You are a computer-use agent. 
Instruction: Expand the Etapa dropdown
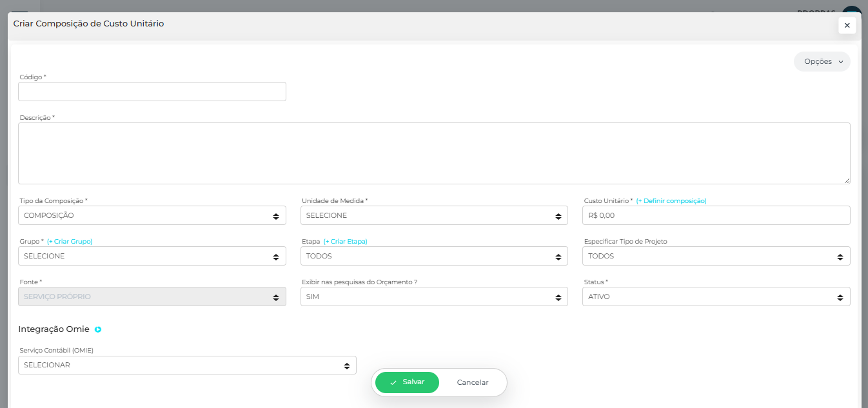point(433,256)
